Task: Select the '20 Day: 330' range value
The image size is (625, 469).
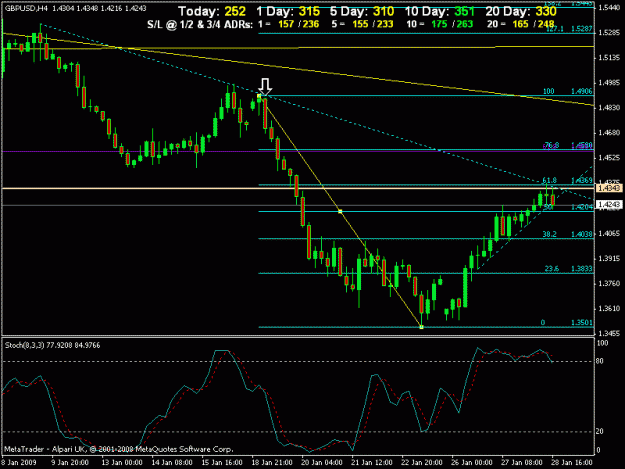Action: tap(521, 12)
